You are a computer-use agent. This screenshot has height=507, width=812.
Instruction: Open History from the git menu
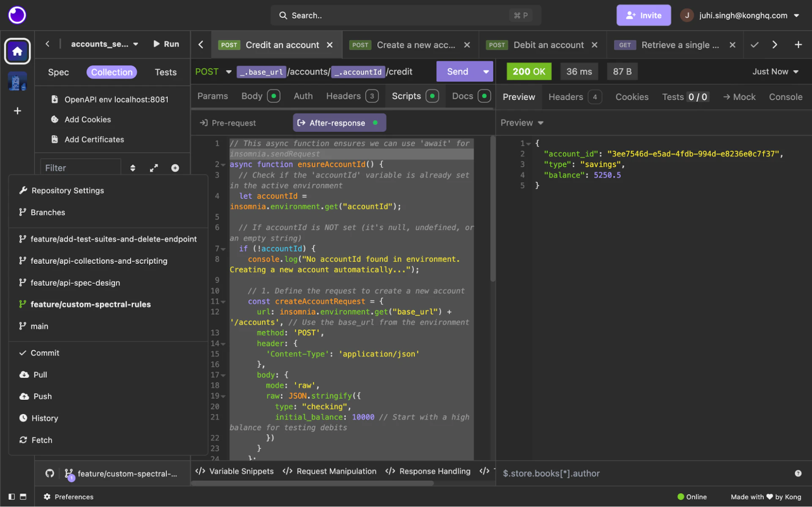(x=44, y=418)
